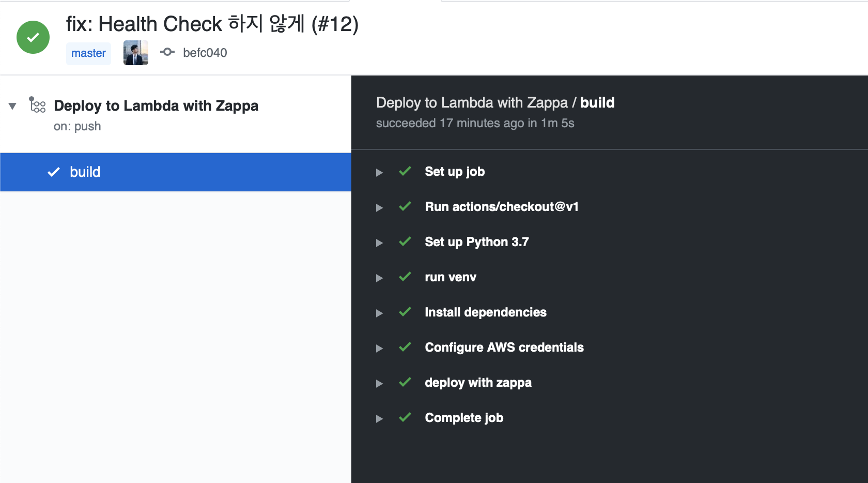The height and width of the screenshot is (483, 868).
Task: Click the green check beside run venv
Action: (405, 277)
